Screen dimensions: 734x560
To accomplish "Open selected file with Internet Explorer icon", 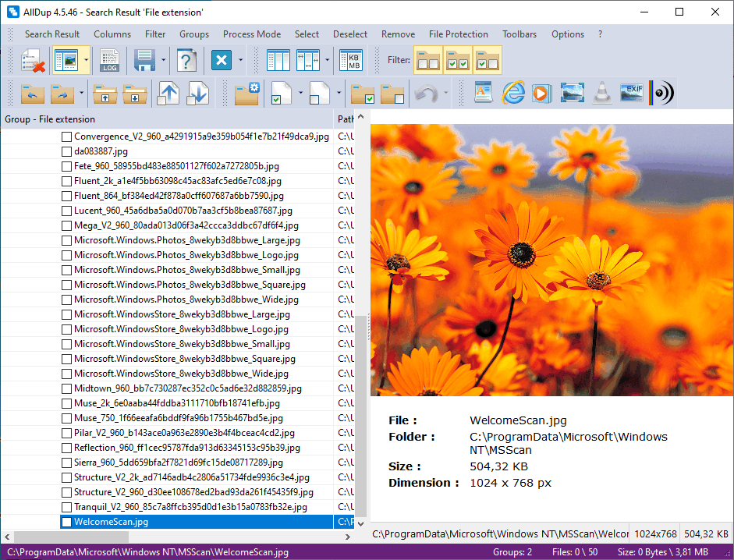I will pos(513,92).
